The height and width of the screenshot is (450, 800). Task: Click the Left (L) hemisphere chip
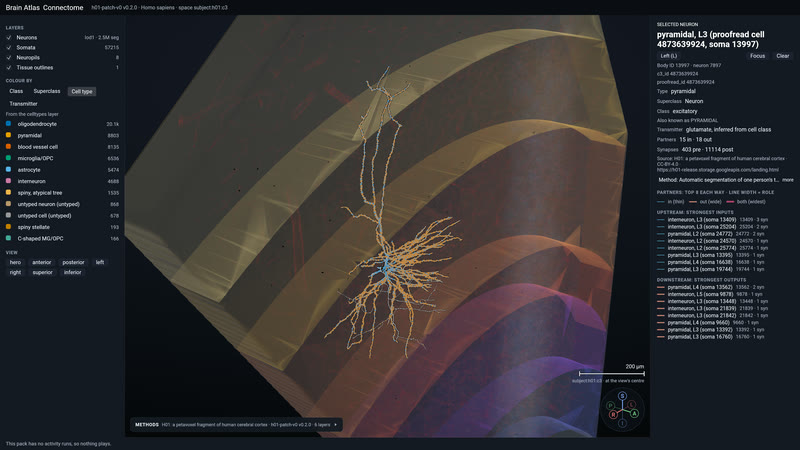point(669,56)
